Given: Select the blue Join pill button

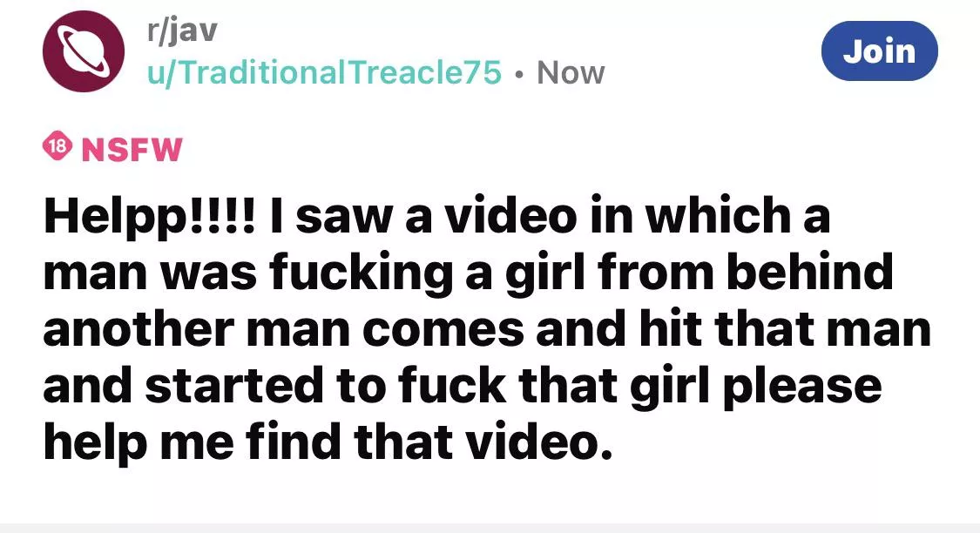Looking at the screenshot, I should tap(879, 51).
